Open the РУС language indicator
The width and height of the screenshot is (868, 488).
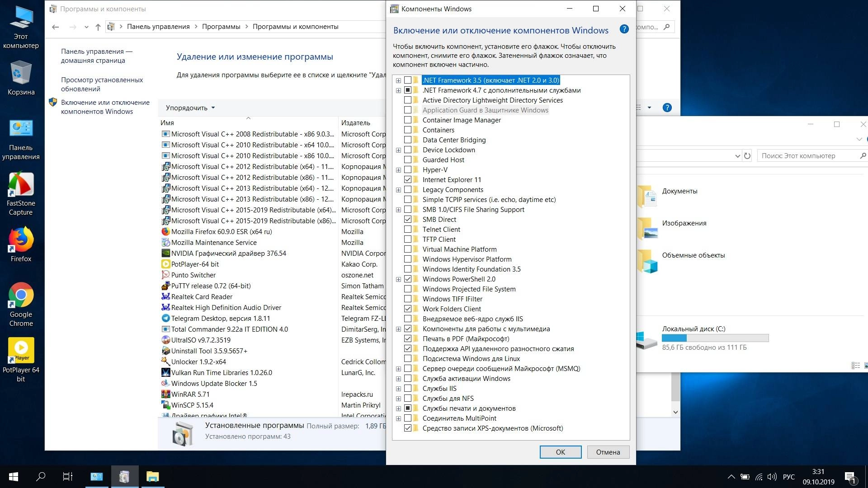pos(789,477)
